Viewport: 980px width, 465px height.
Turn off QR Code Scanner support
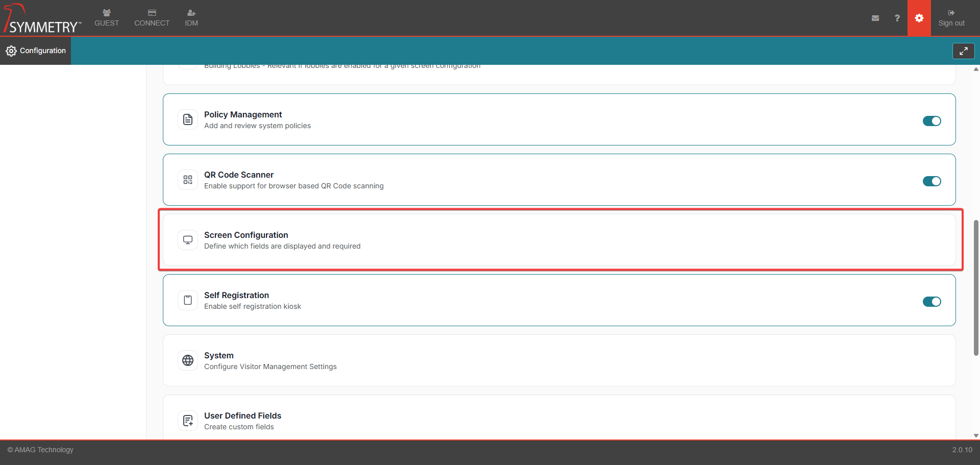[x=932, y=181]
